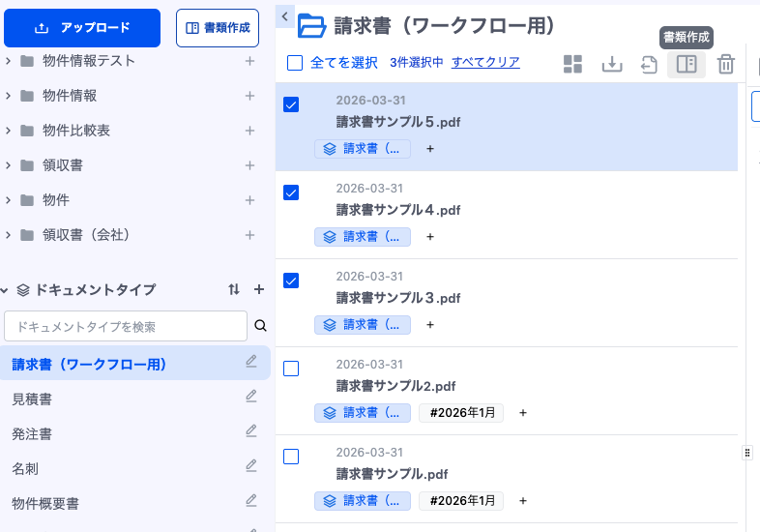Click the ドキュメントタイプを検索 search field

coord(126,326)
